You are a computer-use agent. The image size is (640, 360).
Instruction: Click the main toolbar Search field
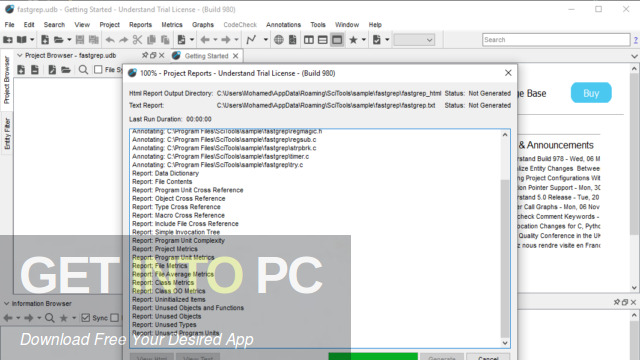coord(556,40)
